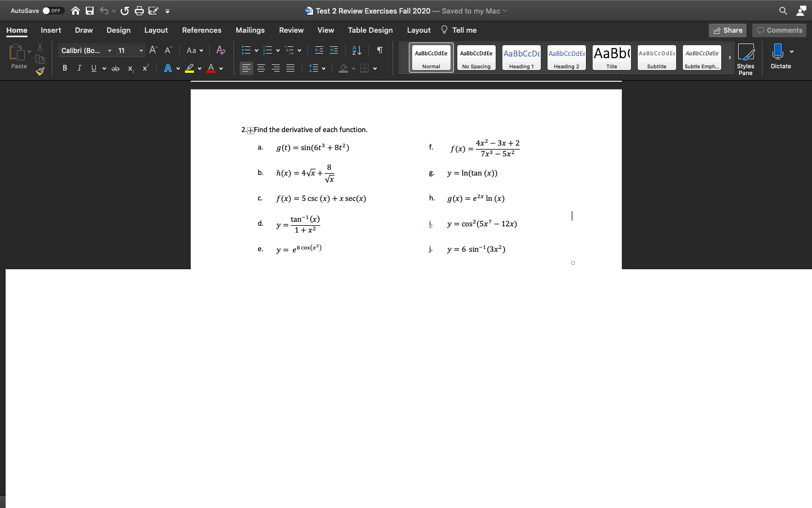Screen dimensions: 812x508
Task: Toggle bold formatting
Action: (x=64, y=68)
